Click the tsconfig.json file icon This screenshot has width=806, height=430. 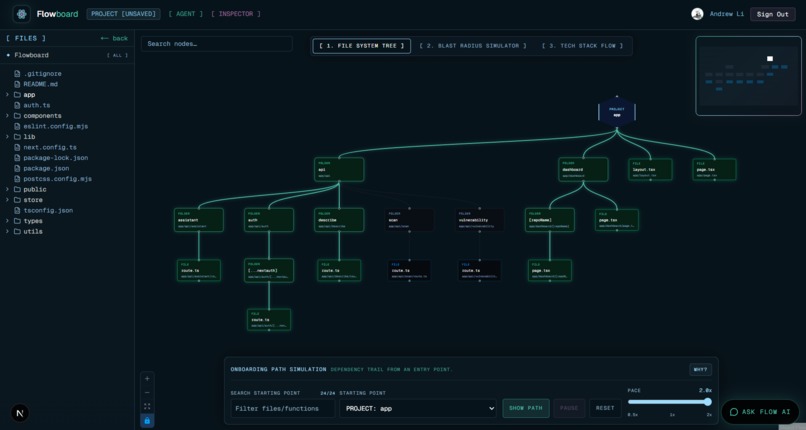17,211
